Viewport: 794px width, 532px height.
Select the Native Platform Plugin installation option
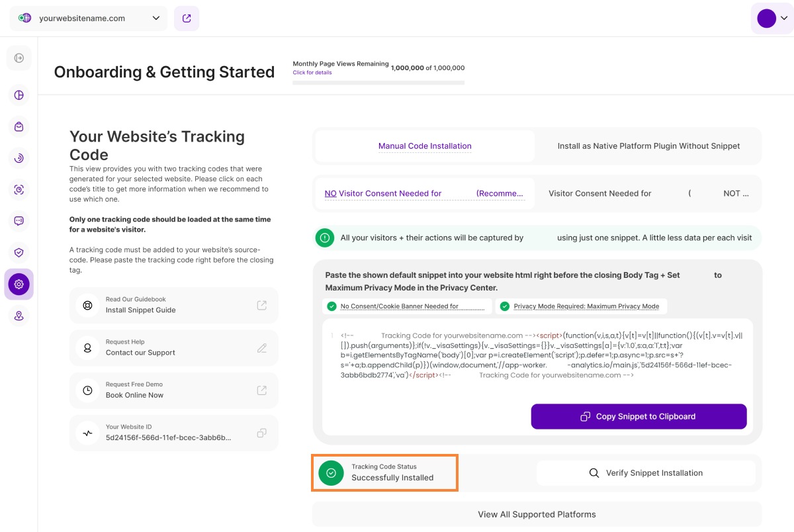[x=649, y=146]
